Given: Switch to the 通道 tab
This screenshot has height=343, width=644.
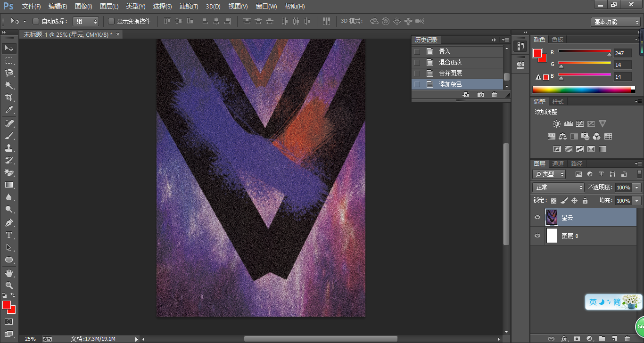Looking at the screenshot, I should pyautogui.click(x=558, y=163).
